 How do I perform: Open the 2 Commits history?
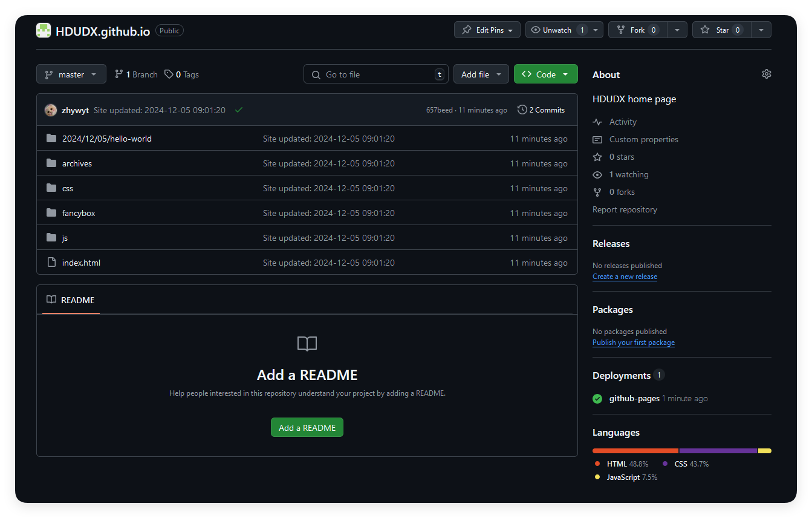point(541,110)
